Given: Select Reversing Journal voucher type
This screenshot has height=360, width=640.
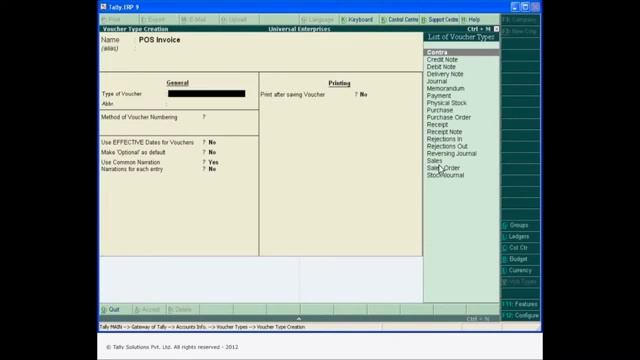Looking at the screenshot, I should (x=451, y=153).
